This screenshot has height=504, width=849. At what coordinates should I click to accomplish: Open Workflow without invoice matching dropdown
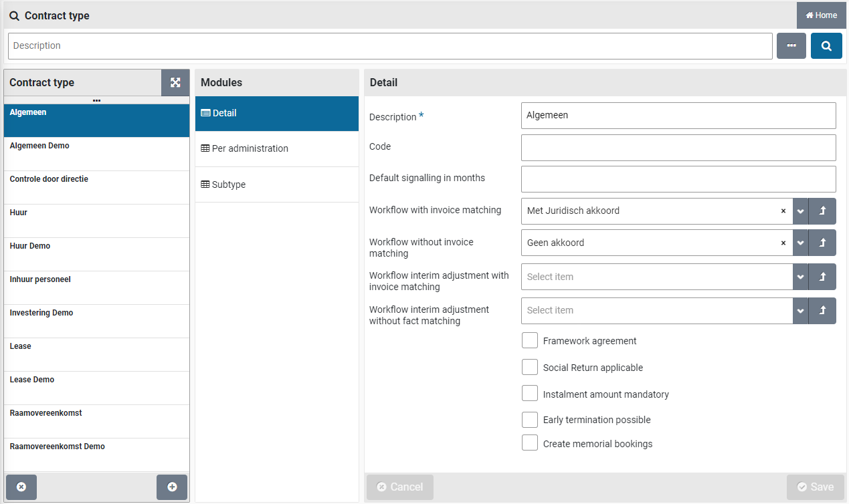click(x=800, y=243)
